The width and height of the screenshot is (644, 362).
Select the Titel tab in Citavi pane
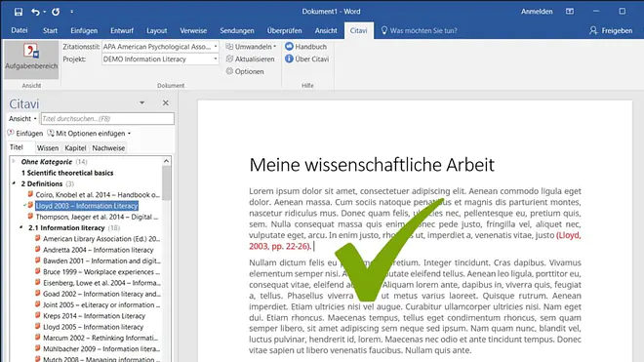pos(17,147)
